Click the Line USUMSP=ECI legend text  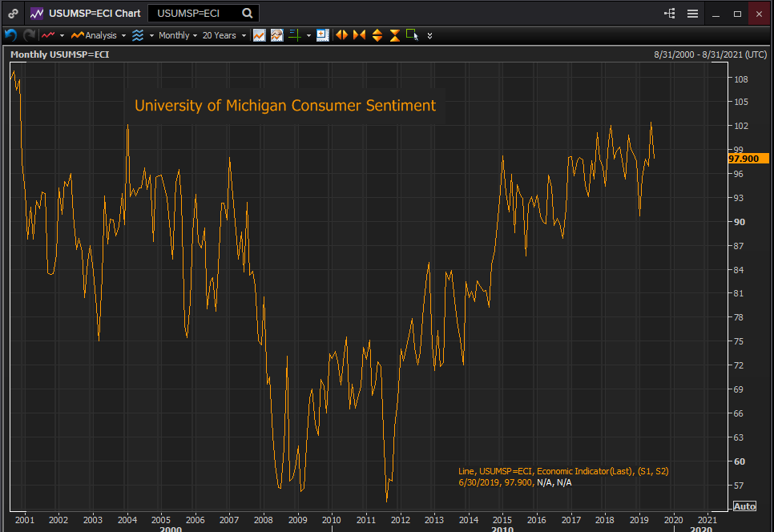[562, 471]
